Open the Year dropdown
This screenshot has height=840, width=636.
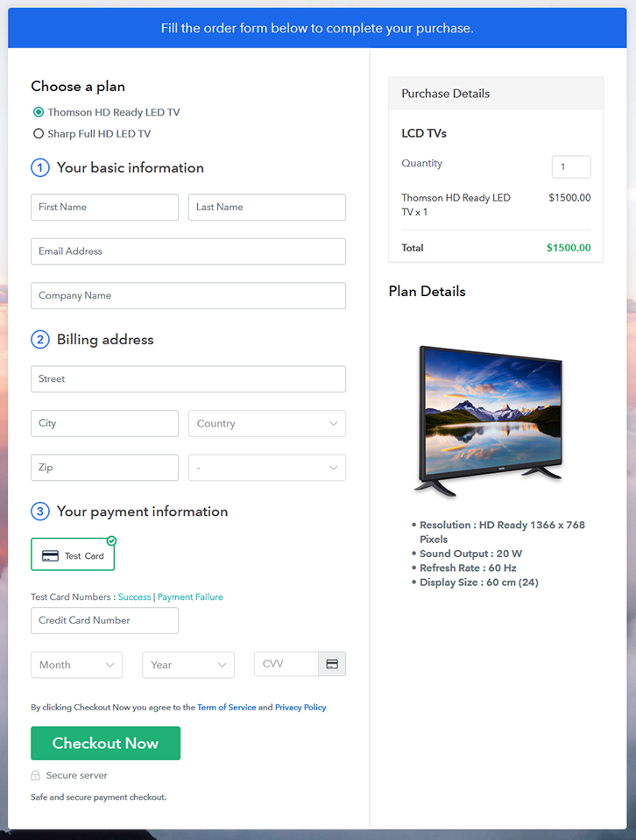pos(188,665)
